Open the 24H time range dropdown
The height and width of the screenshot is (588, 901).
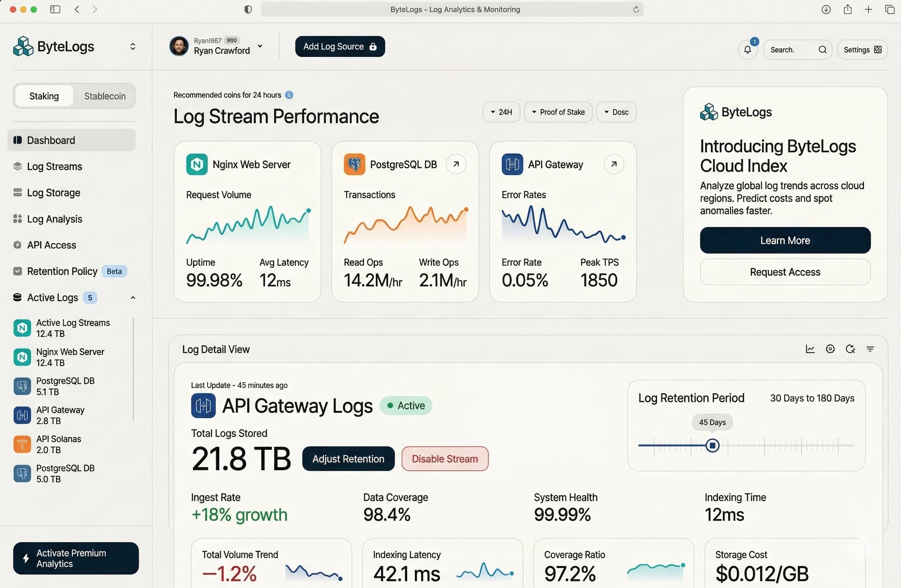pyautogui.click(x=501, y=112)
